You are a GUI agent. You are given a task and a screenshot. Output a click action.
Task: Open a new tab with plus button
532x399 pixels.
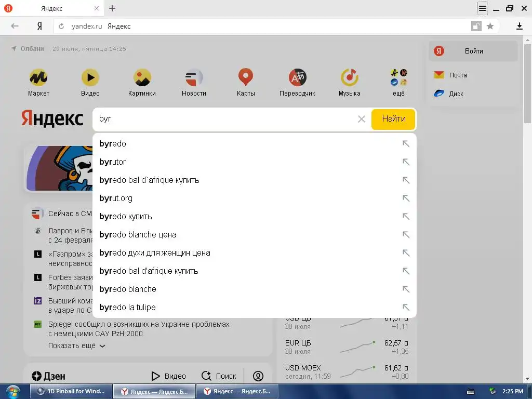(x=112, y=8)
